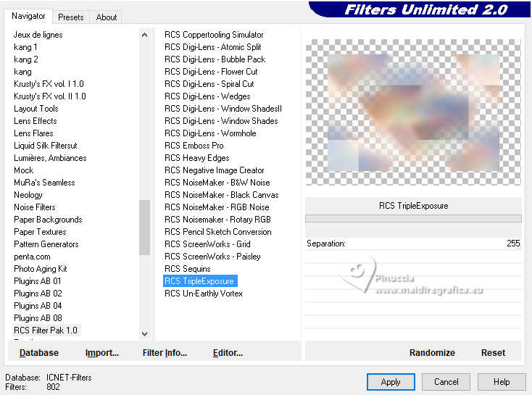Viewport: 532px width, 395px height.
Task: Choose RCS Digi-Lens - Window ShadesII
Action: click(223, 109)
